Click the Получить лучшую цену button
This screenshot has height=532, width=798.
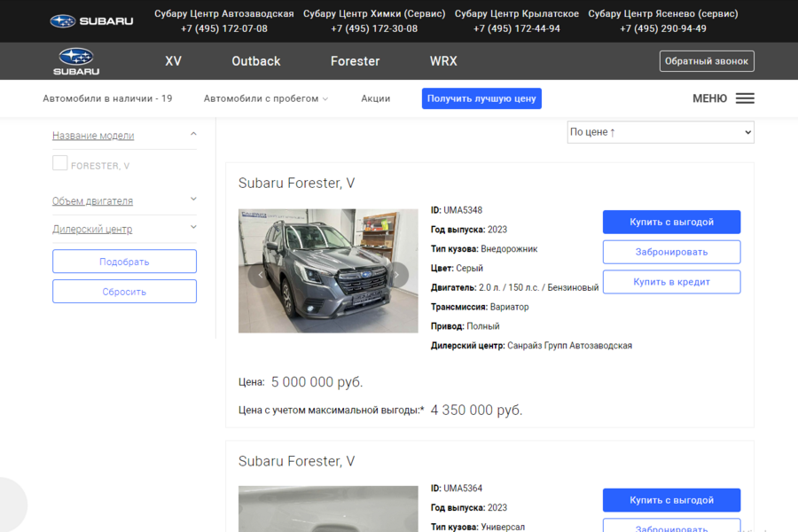[x=481, y=98]
